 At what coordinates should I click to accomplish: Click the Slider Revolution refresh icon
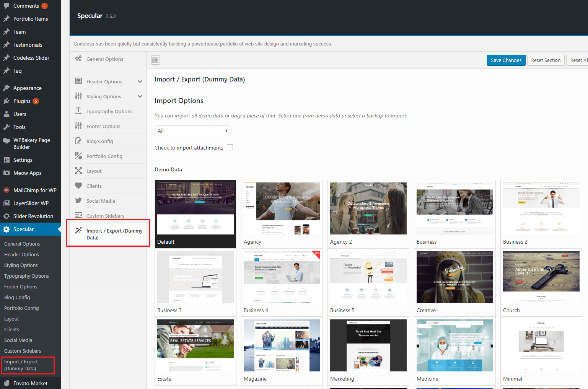coord(7,216)
